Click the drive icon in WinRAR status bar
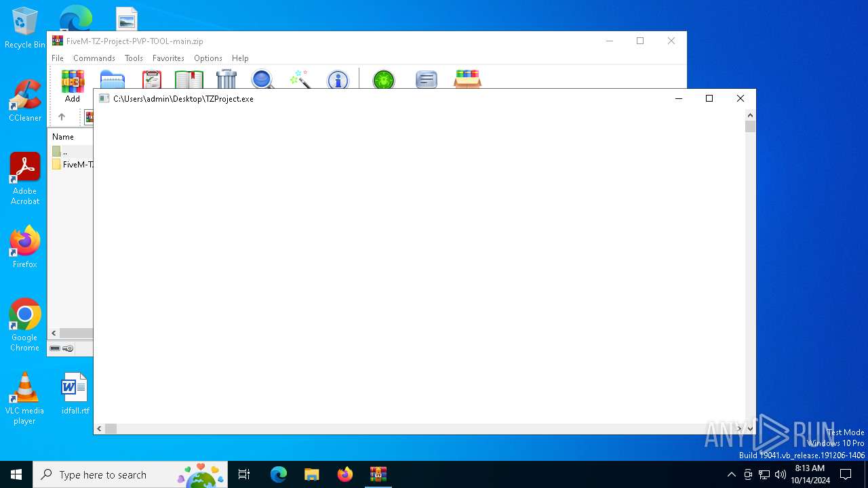 [55, 348]
